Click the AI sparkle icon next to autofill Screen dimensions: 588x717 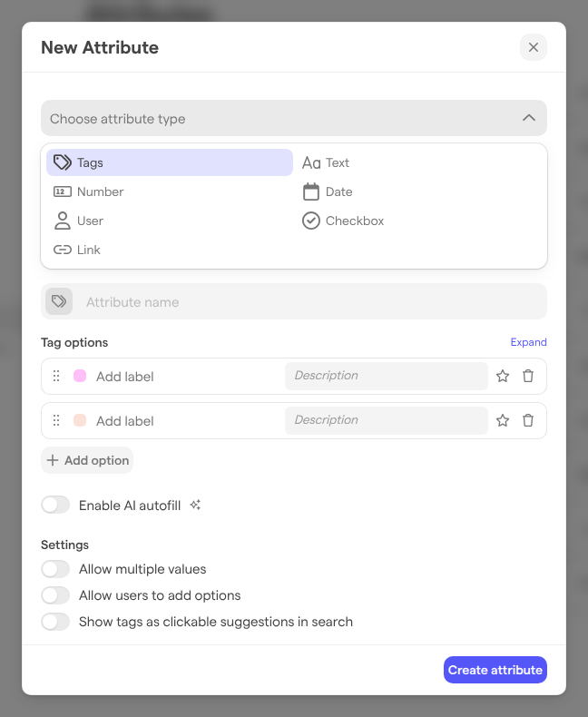[195, 505]
